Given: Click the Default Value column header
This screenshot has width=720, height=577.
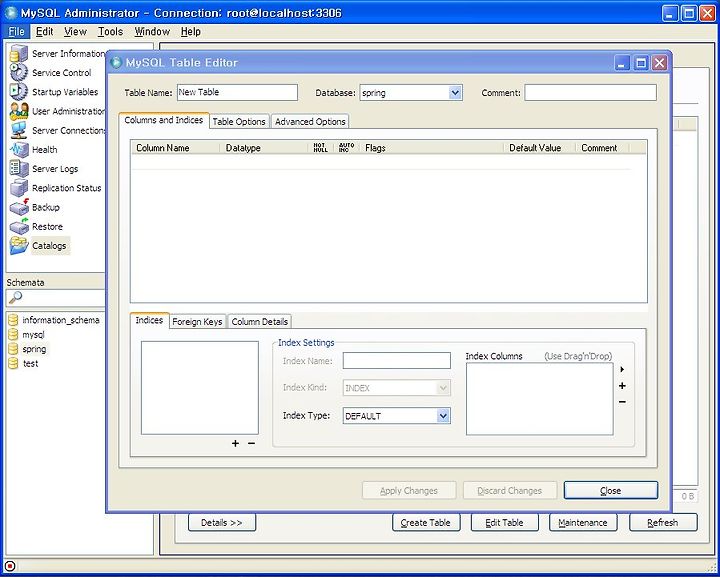Looking at the screenshot, I should pyautogui.click(x=540, y=148).
